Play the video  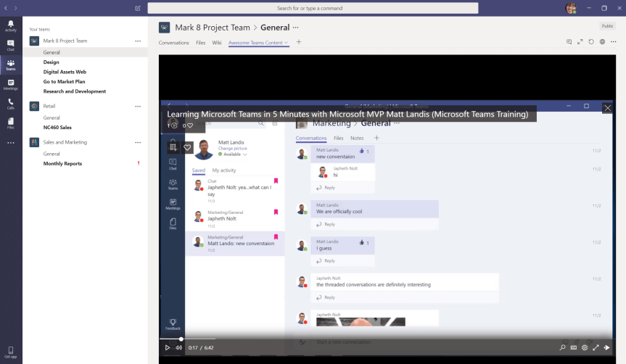[167, 348]
